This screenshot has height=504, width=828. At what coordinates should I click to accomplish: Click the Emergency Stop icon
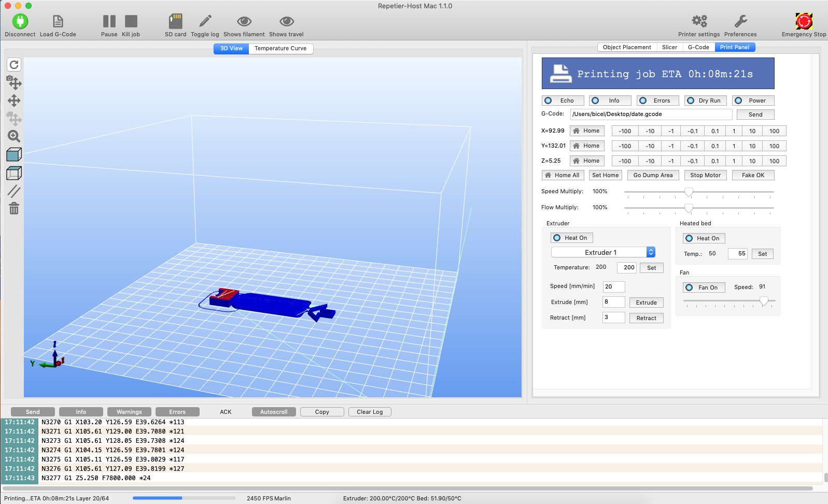point(804,21)
